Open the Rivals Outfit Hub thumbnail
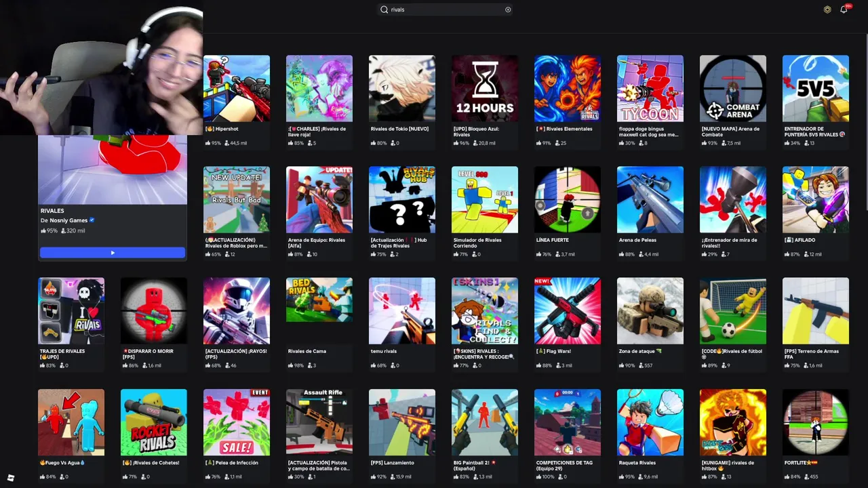The width and height of the screenshot is (868, 488). tap(402, 200)
